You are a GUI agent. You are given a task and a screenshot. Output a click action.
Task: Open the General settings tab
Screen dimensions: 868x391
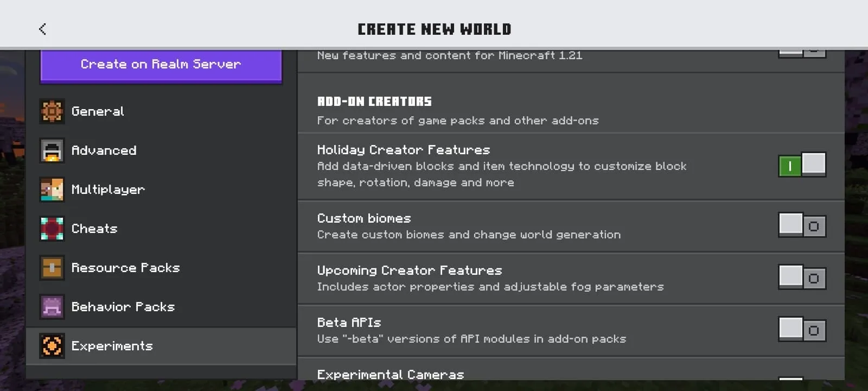161,111
